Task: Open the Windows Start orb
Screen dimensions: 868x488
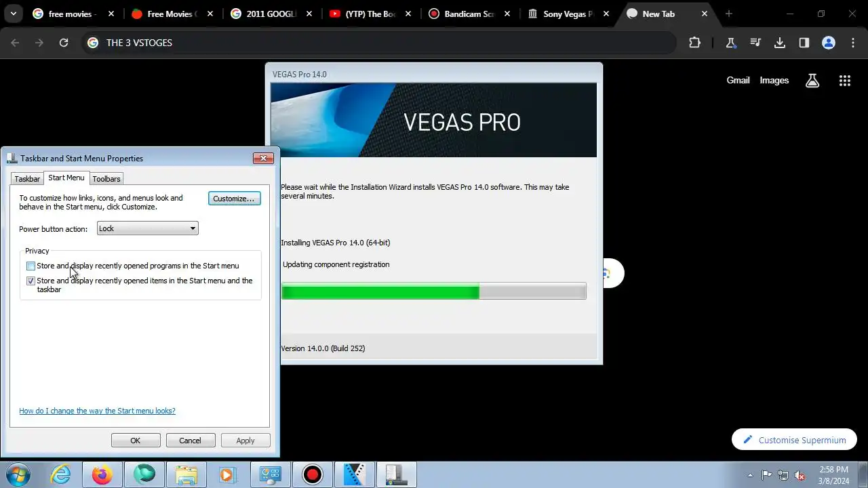Action: [18, 474]
